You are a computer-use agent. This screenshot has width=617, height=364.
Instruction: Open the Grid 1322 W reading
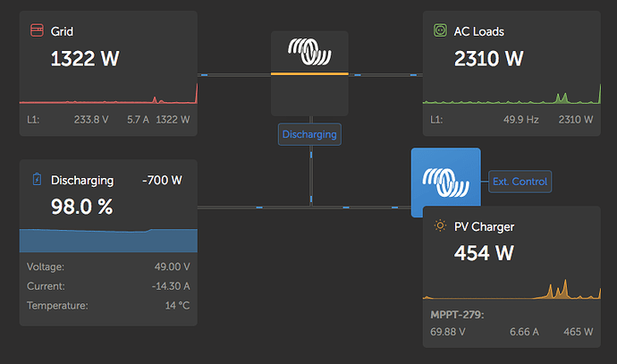85,59
